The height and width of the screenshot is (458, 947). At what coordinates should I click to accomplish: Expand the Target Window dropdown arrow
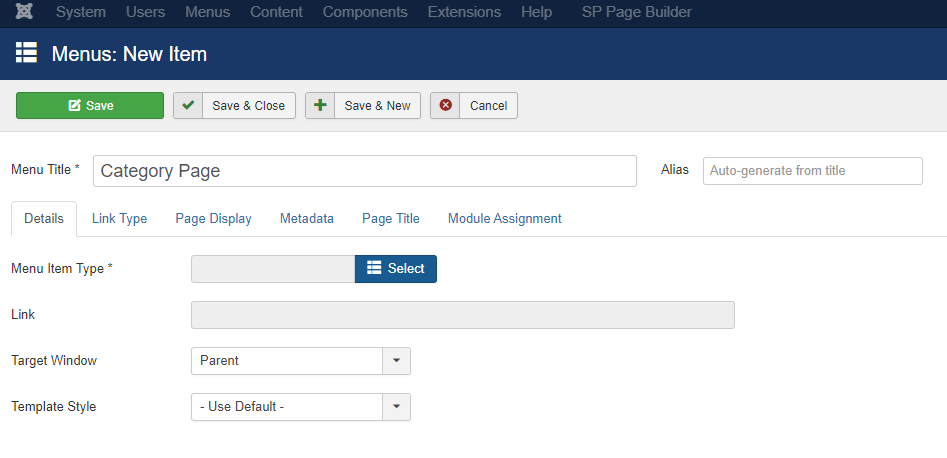(396, 361)
